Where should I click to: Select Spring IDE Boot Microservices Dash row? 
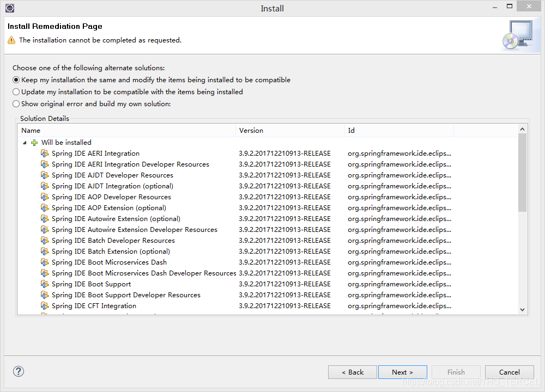109,262
